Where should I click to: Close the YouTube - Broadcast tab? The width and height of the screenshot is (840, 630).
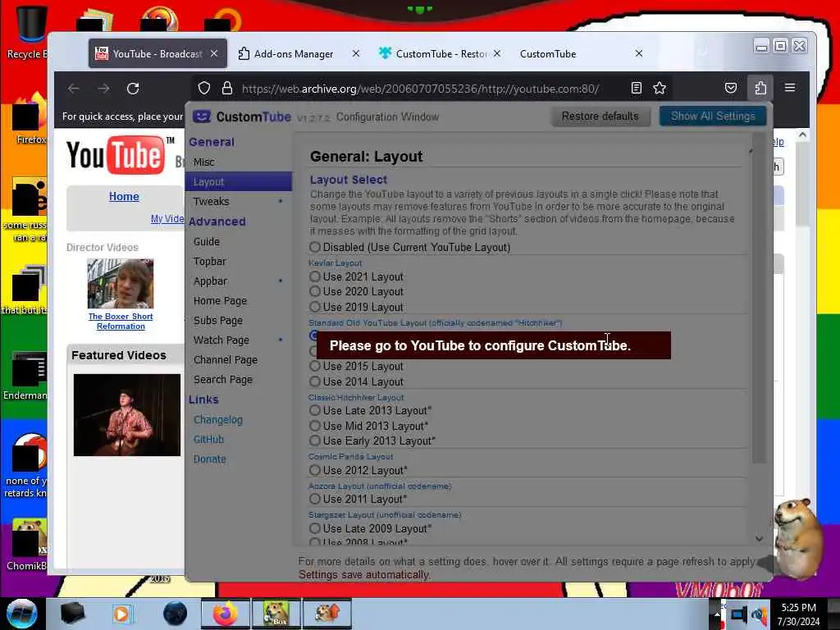[214, 53]
